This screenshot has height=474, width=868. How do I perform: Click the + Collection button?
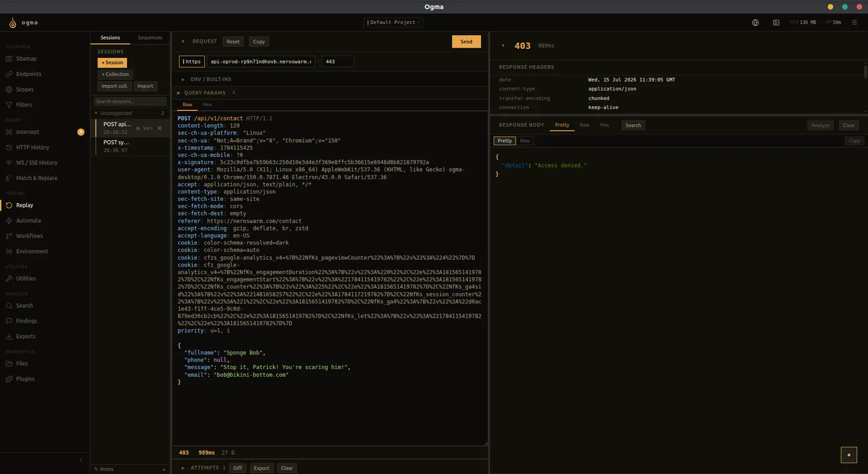115,74
